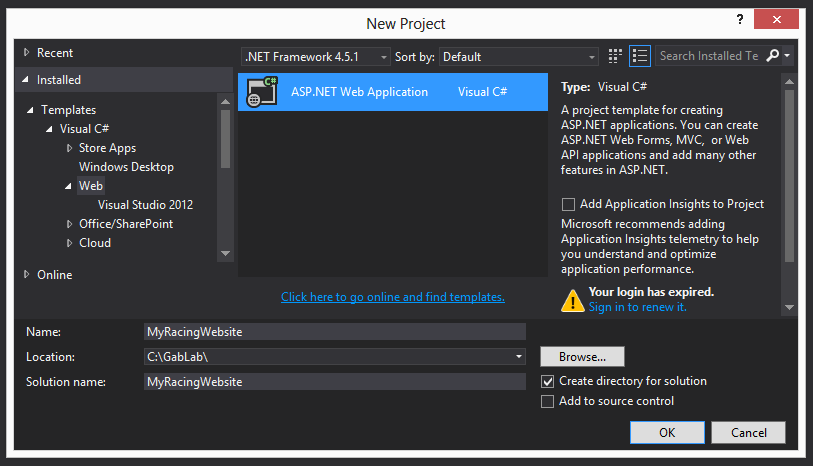Select Visual Studio 2012 under Web
This screenshot has width=813, height=466.
[145, 205]
